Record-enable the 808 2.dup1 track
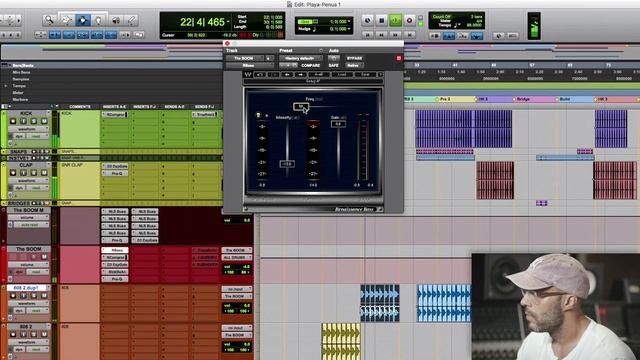Viewport: 640px width, 360px height. tap(13, 295)
